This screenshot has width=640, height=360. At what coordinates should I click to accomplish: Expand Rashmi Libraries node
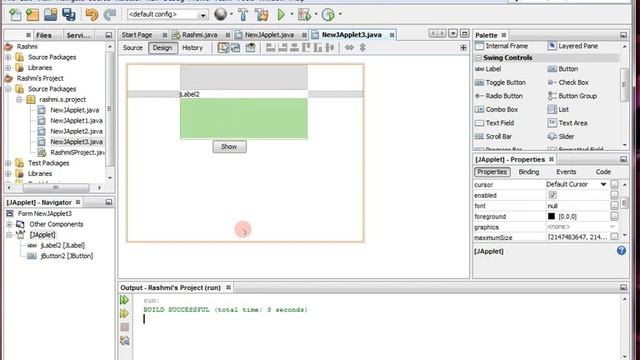click(x=8, y=68)
